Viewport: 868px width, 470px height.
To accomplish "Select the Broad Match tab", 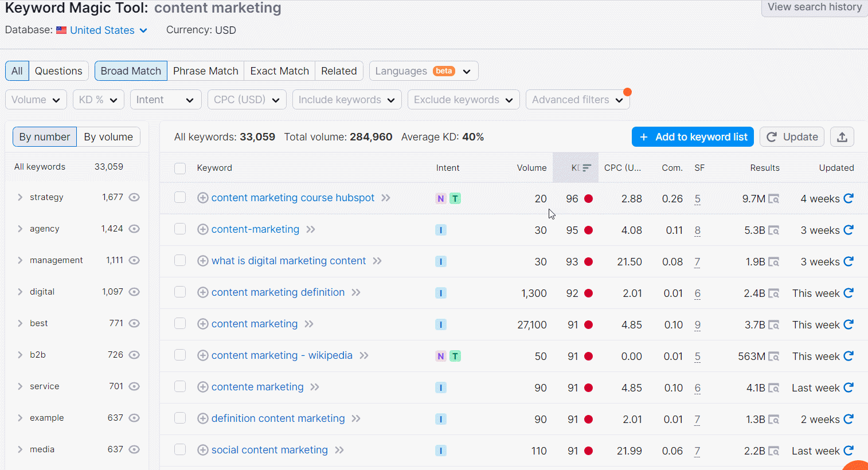I will point(131,71).
